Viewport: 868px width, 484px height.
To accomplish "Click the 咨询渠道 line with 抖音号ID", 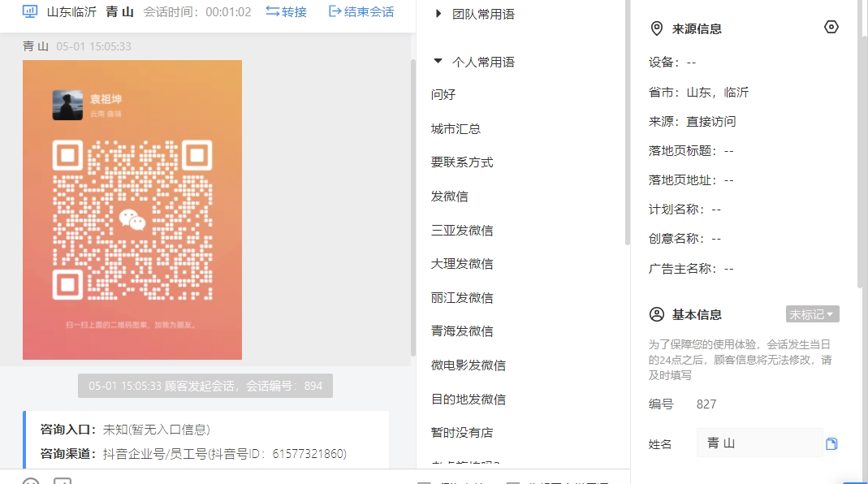I will coord(193,454).
